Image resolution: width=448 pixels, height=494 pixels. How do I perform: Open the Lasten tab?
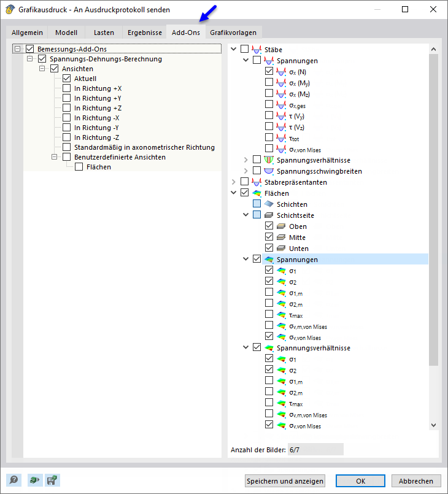click(104, 33)
